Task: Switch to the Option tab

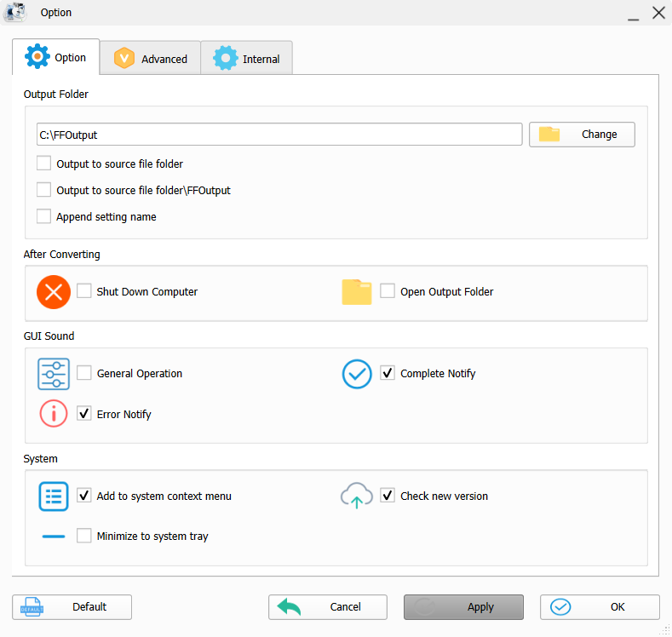Action: point(56,57)
